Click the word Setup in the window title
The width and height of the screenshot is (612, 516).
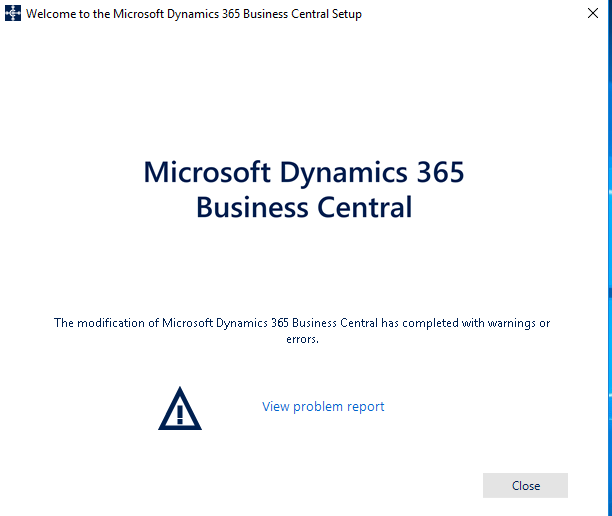[x=347, y=14]
